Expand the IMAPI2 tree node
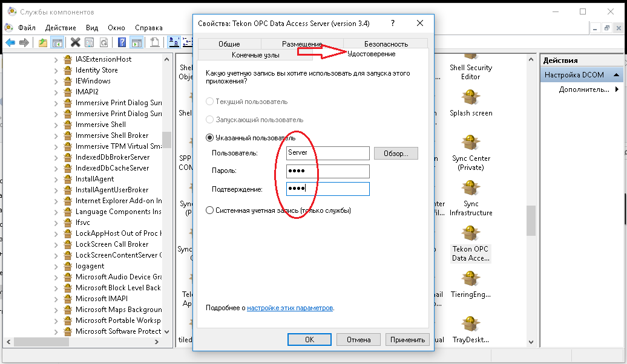Image resolution: width=627 pixels, height=364 pixels. [x=56, y=92]
